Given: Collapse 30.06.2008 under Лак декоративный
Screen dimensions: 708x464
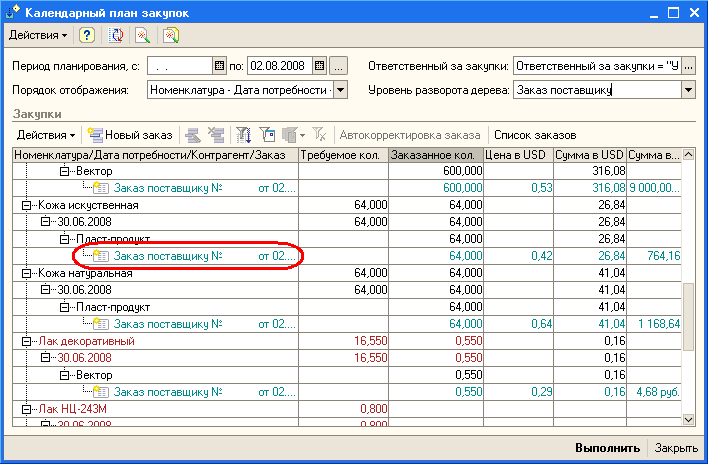Looking at the screenshot, I should pos(45,358).
